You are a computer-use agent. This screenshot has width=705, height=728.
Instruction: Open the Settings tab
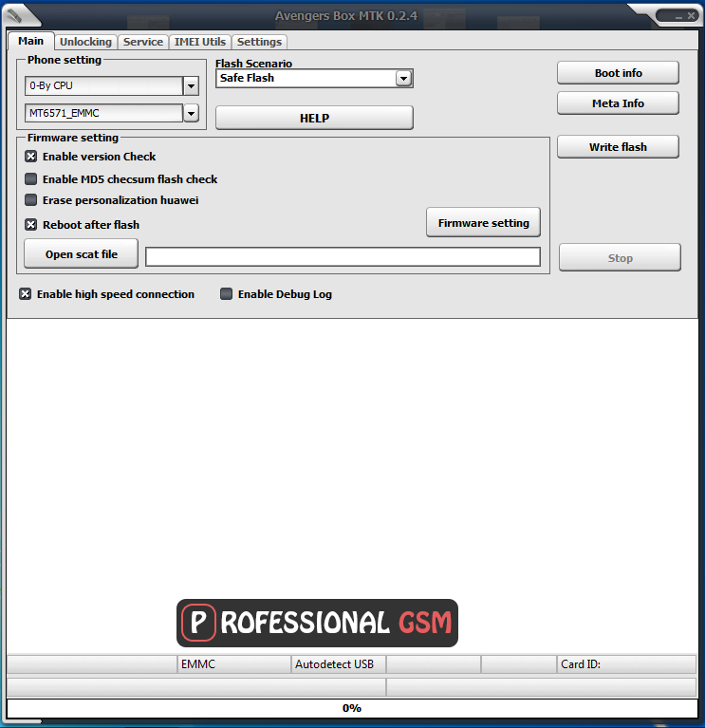click(259, 42)
